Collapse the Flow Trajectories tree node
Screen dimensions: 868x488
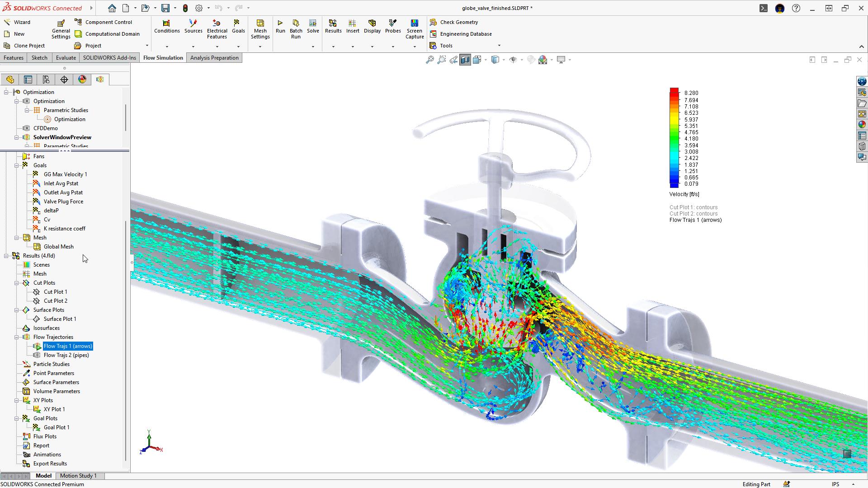18,337
